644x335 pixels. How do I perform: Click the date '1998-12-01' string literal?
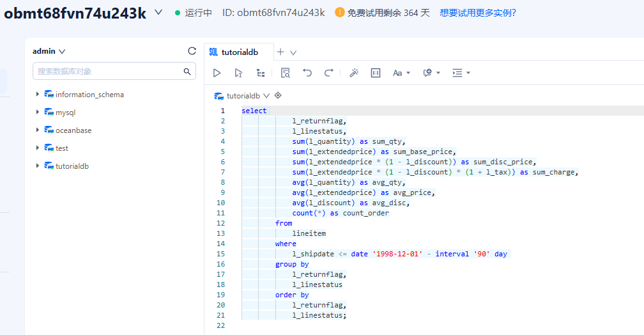(x=397, y=254)
